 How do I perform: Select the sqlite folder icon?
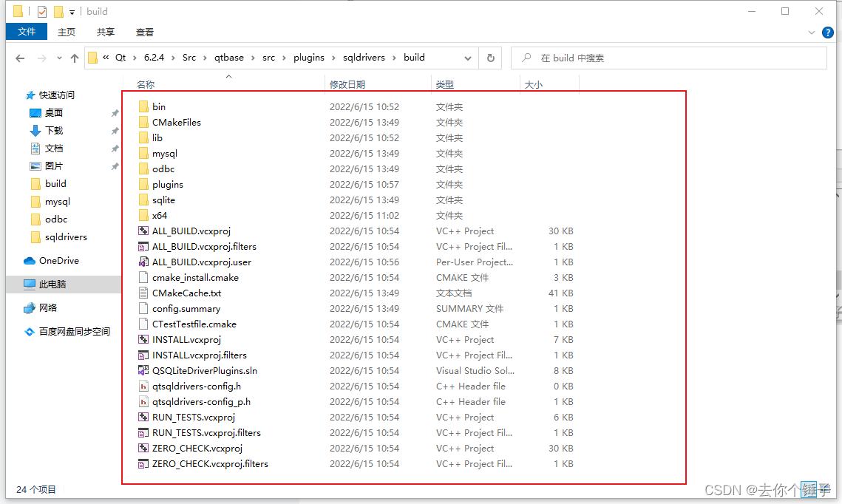[x=143, y=200]
